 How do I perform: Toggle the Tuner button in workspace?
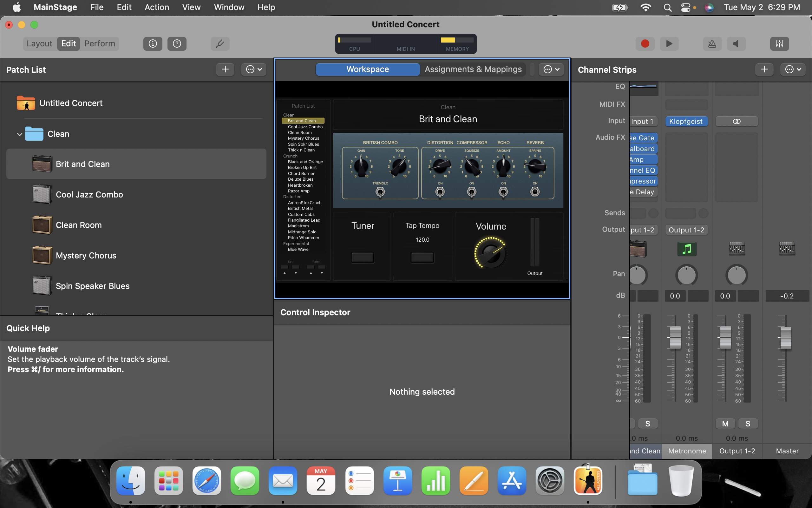pos(362,257)
